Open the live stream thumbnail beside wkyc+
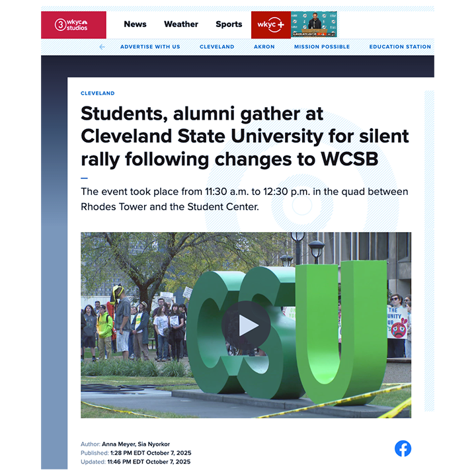476x476 pixels. (314, 24)
